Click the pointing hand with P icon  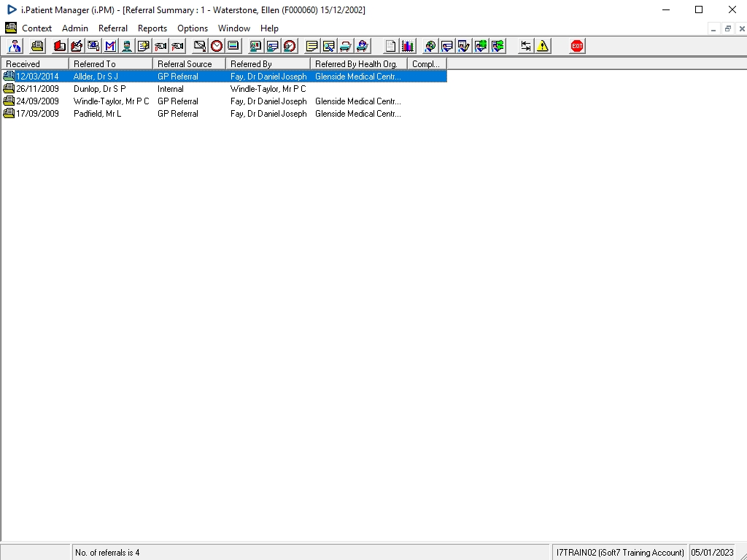pos(177,46)
